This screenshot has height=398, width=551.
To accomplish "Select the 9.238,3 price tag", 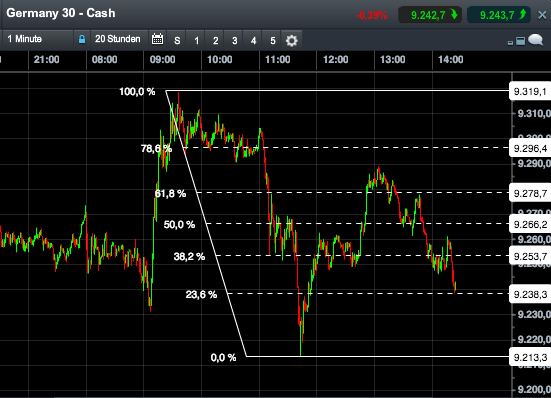I will 530,294.
